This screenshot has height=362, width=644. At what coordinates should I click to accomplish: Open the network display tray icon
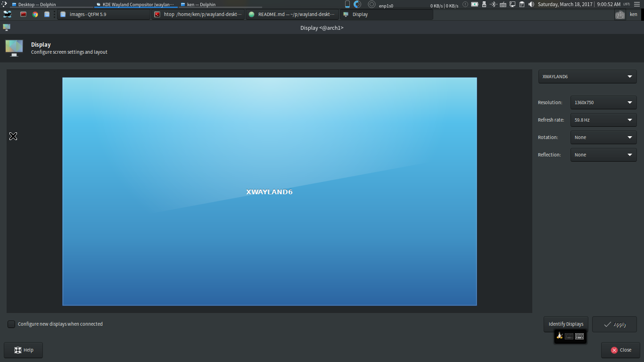(x=512, y=4)
